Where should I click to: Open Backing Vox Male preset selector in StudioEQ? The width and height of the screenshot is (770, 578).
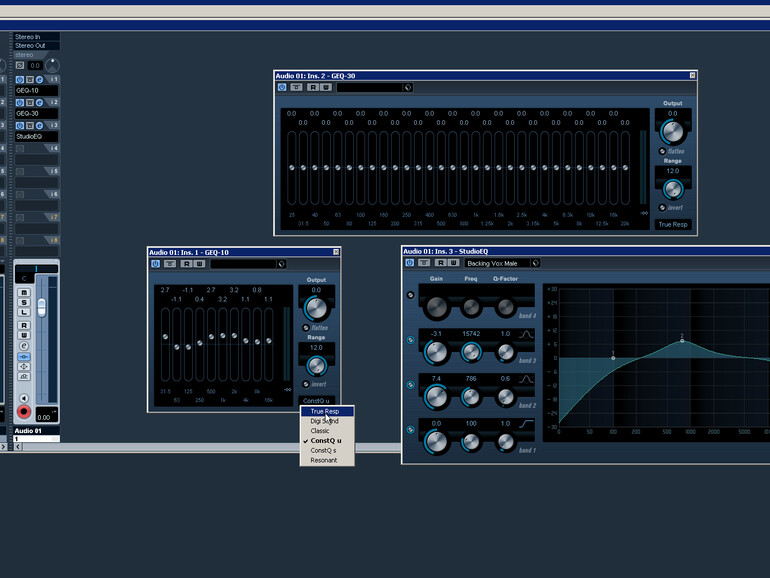pos(502,263)
